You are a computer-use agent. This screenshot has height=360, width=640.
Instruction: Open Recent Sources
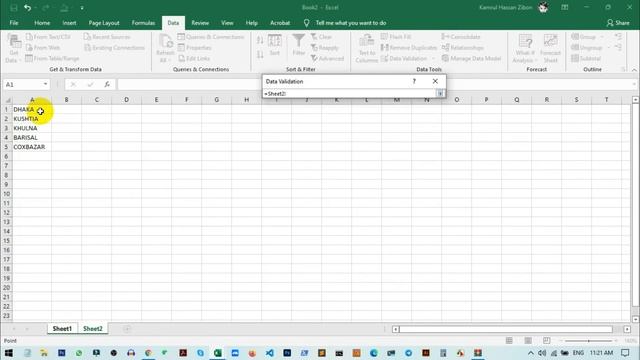(x=107, y=37)
